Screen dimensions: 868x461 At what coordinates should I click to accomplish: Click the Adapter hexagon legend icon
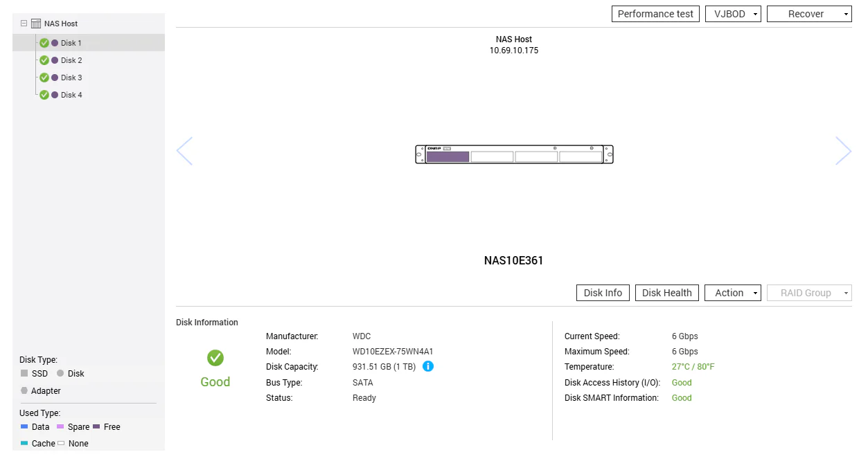pyautogui.click(x=24, y=390)
